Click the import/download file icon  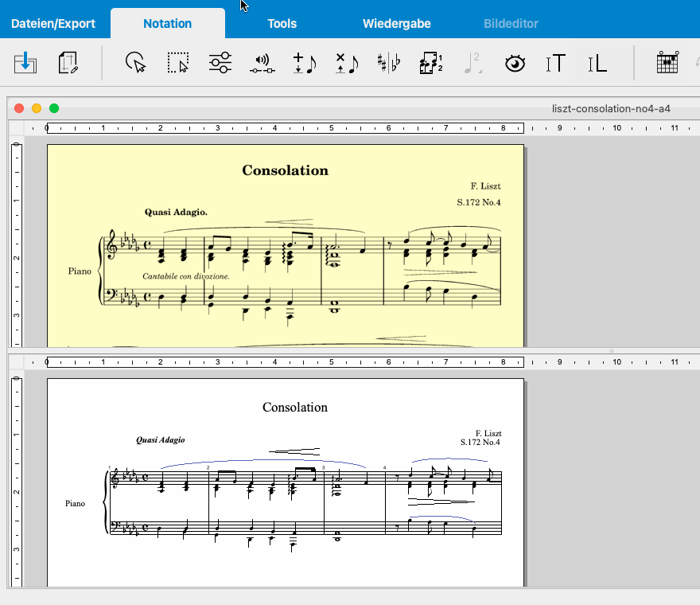coord(25,63)
